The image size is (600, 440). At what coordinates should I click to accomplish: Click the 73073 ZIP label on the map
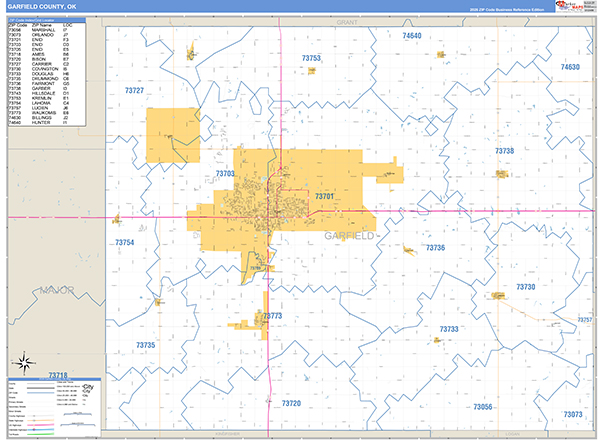[573, 414]
